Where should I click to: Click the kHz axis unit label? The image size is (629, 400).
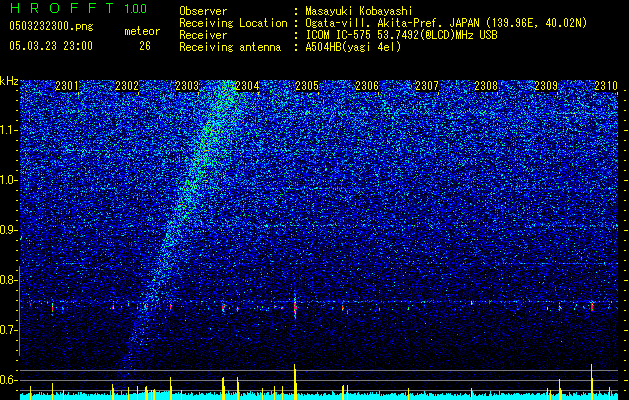(9, 81)
